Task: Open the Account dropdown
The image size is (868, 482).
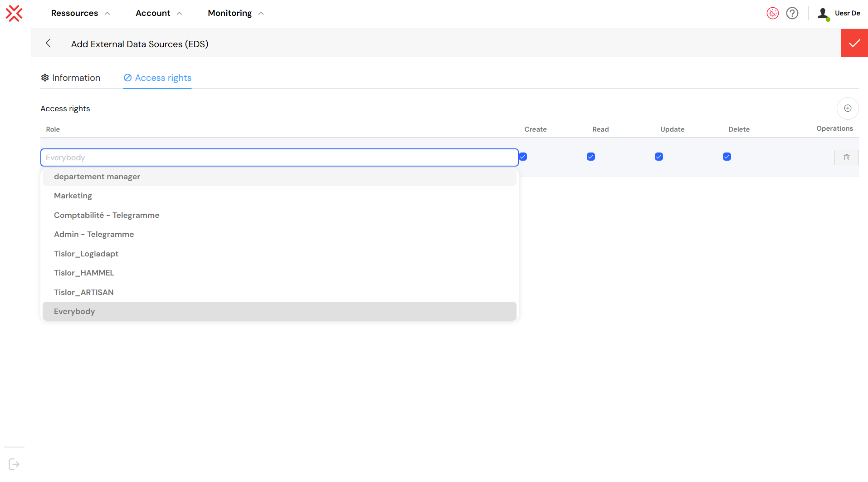Action: click(158, 13)
